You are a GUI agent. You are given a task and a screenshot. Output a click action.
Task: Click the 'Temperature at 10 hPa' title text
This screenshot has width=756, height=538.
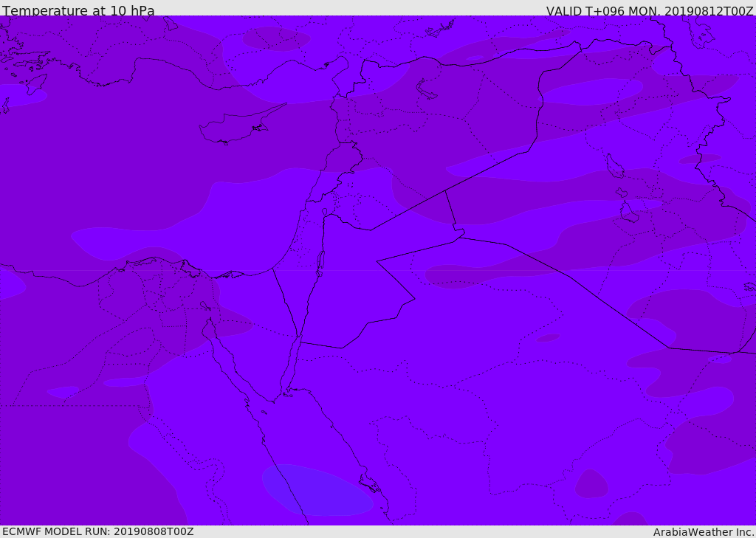coord(78,10)
